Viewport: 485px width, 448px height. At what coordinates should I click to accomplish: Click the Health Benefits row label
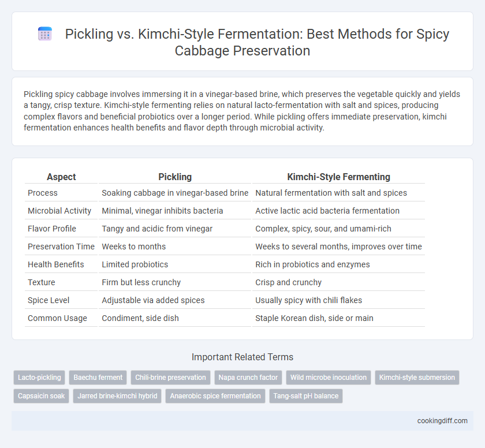(56, 264)
